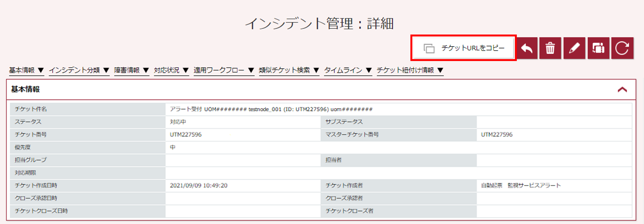Click the チケットURLをコピー button

coord(463,48)
